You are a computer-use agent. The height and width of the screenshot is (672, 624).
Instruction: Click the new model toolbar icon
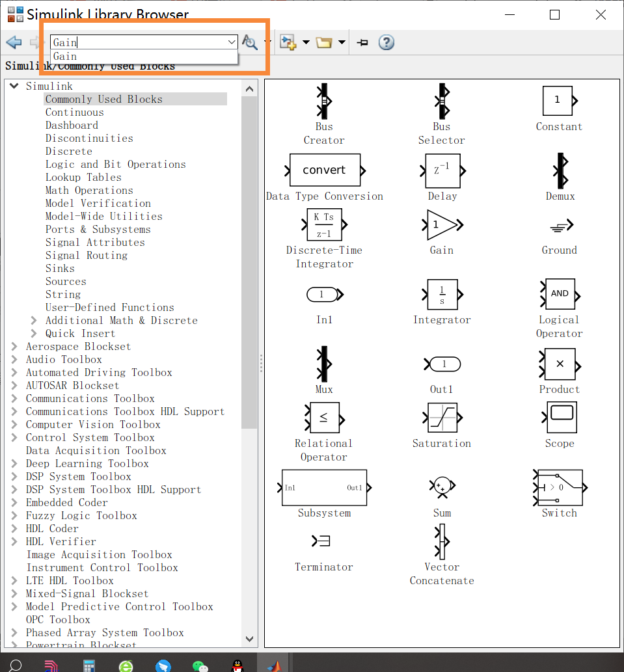[x=288, y=42]
